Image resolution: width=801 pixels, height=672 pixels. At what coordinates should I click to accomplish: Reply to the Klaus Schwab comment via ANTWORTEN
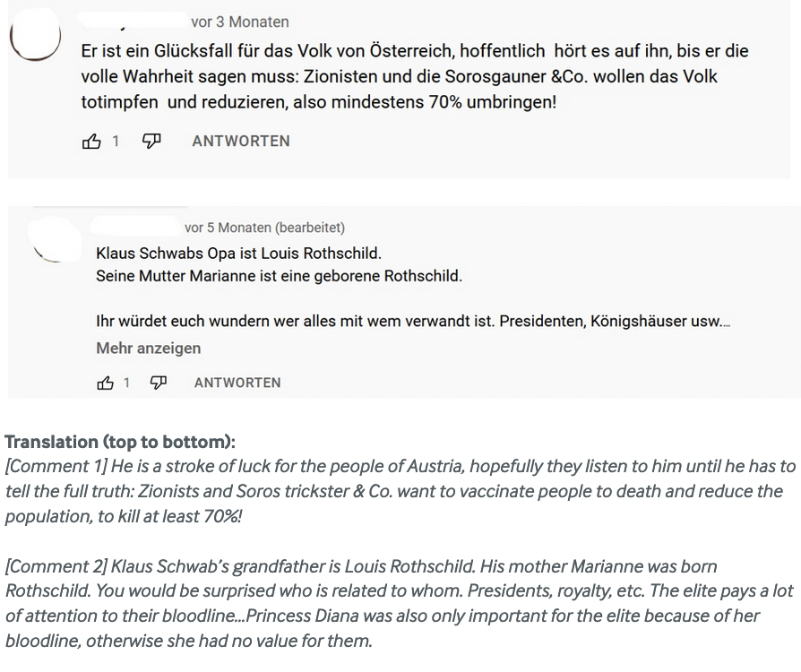point(237,383)
